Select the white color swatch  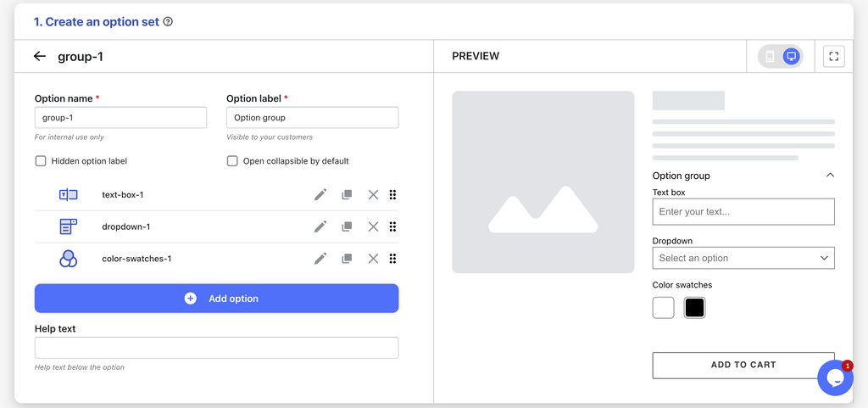coord(663,308)
